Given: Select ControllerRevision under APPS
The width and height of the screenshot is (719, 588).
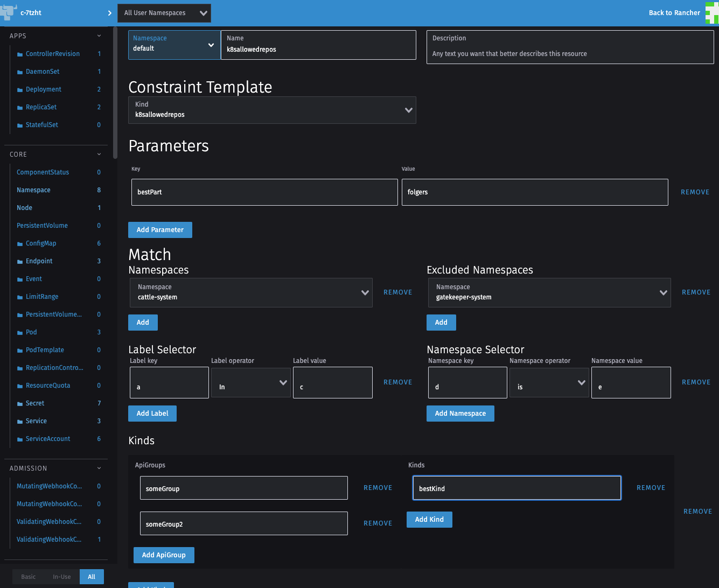Looking at the screenshot, I should point(53,53).
